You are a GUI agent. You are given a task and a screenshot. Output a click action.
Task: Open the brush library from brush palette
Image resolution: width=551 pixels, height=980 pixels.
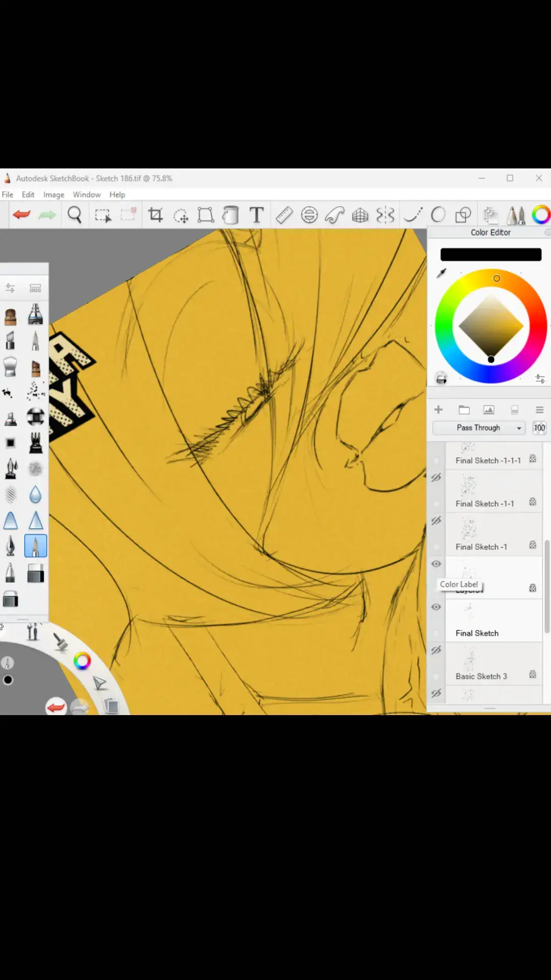35,288
